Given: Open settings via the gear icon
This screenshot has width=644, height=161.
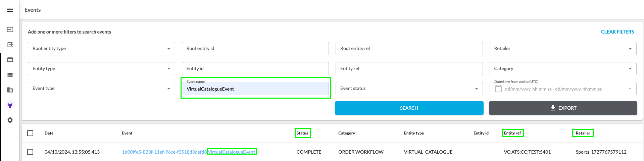Looking at the screenshot, I should point(10,120).
